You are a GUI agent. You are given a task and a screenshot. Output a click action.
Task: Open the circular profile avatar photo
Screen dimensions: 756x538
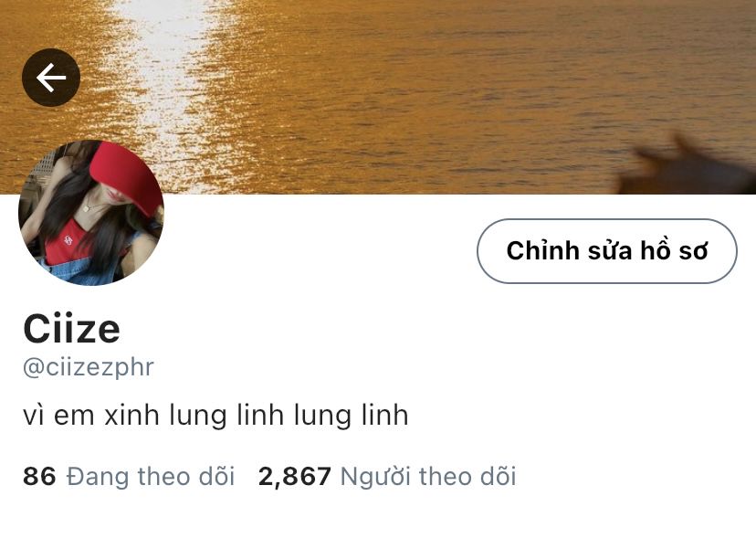91,212
